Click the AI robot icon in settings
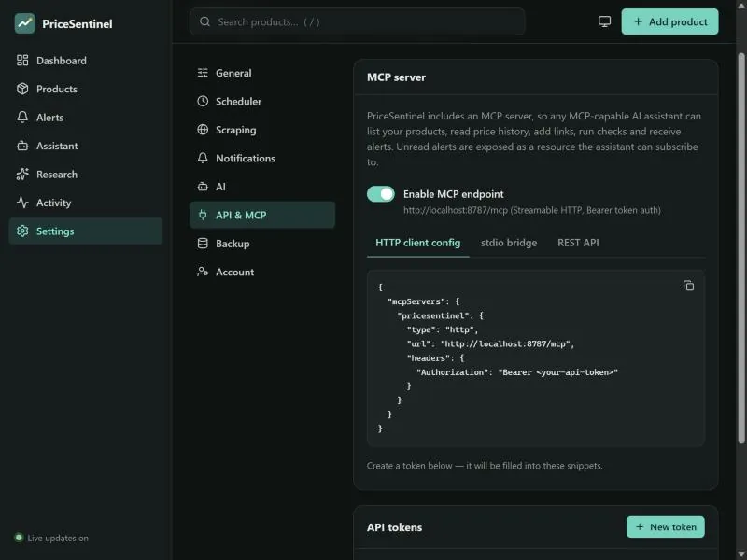The image size is (747, 560). pos(203,187)
